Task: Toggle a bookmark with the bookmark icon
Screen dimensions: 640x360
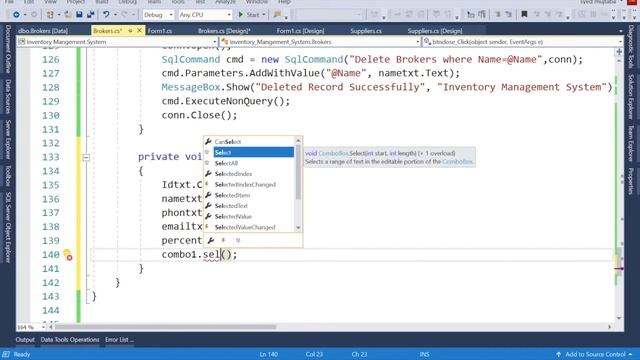Action: [524, 15]
